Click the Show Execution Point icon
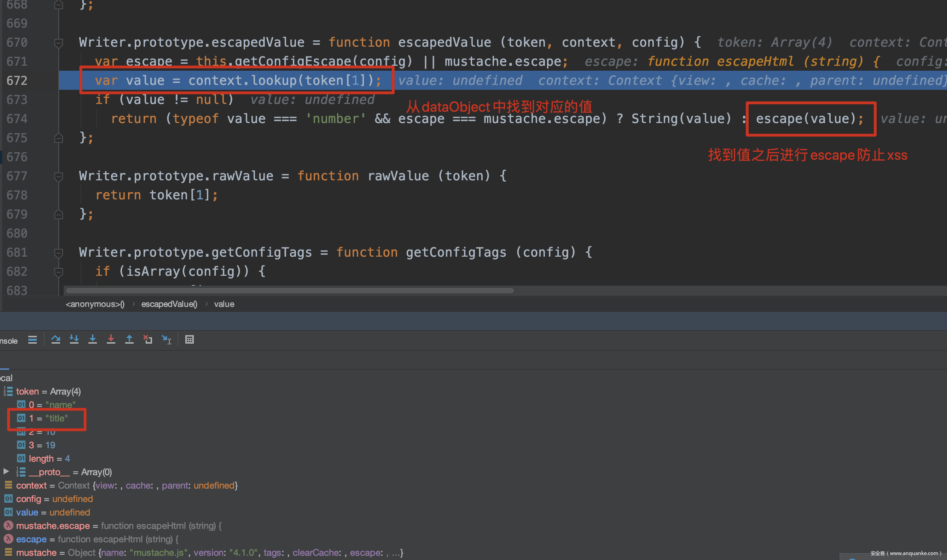 [x=33, y=340]
